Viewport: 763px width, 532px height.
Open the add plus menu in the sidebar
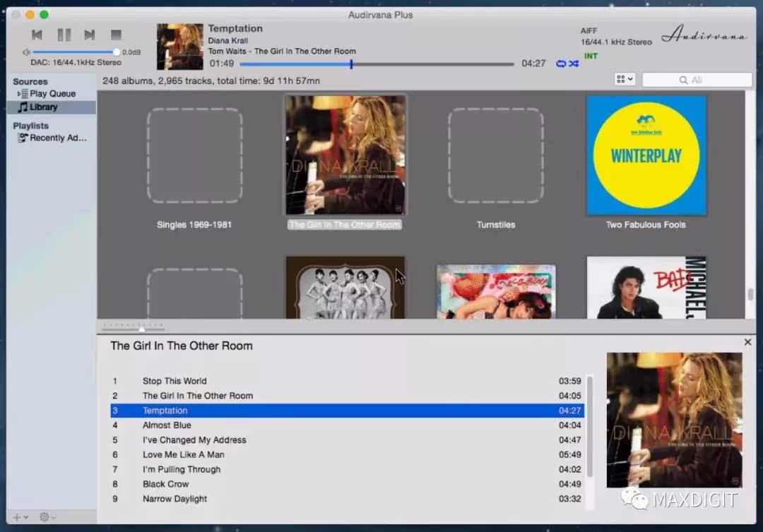pos(20,517)
